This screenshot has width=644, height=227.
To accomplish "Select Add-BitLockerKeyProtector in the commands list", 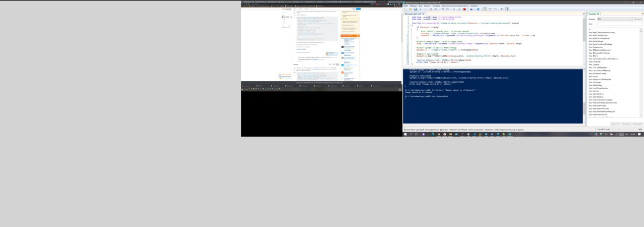I will tap(599, 53).
